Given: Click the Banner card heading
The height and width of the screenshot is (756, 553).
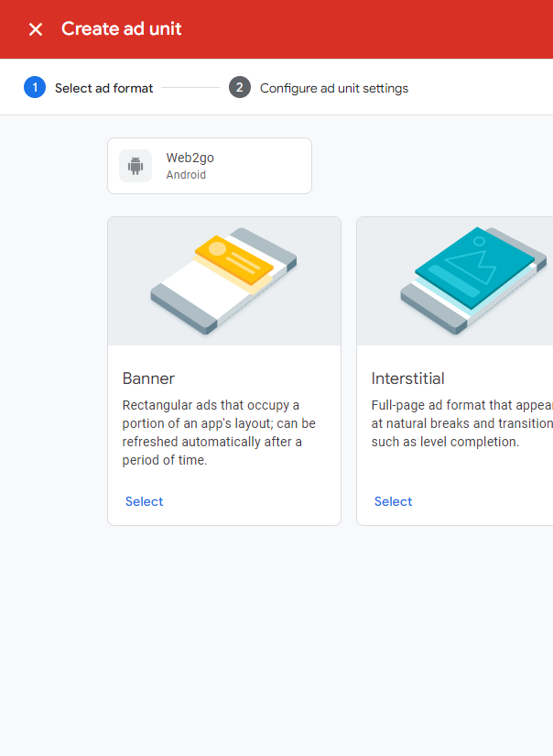Looking at the screenshot, I should (x=148, y=378).
